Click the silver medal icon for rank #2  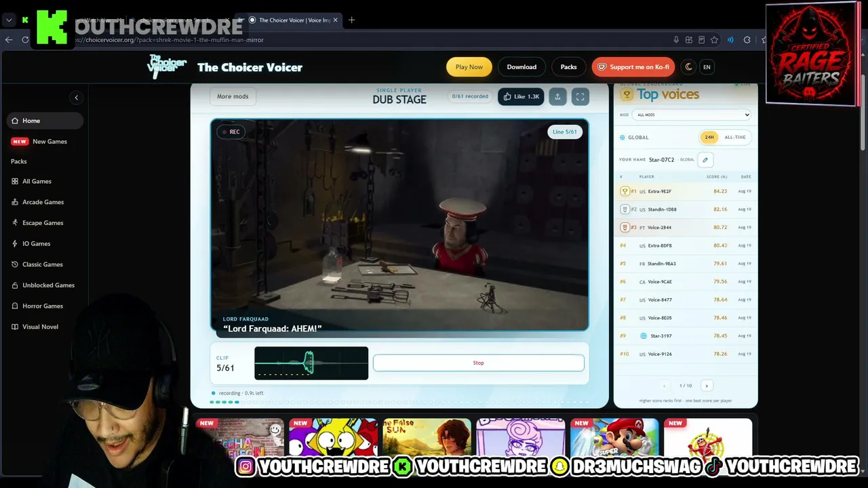pos(625,209)
